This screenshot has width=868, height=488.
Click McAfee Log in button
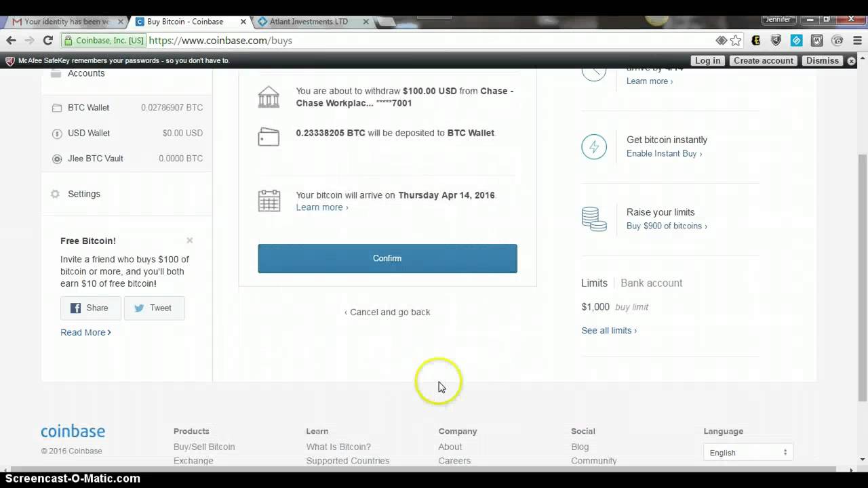tap(707, 61)
